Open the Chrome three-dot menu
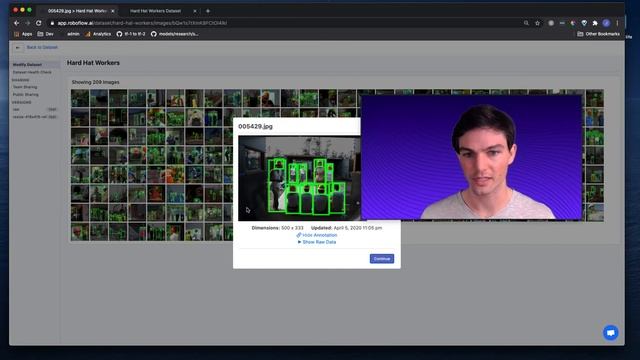The width and height of the screenshot is (640, 360). (x=617, y=23)
